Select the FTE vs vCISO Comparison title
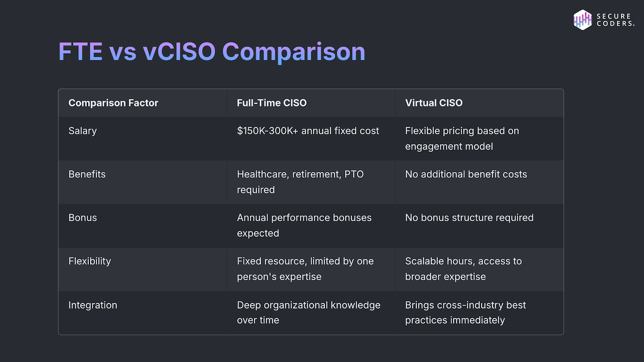644x362 pixels. [212, 52]
